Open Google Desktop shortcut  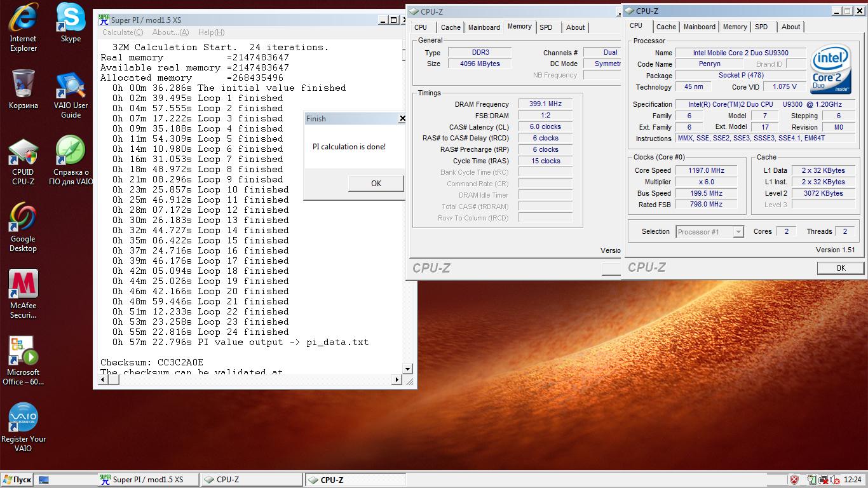[23, 228]
